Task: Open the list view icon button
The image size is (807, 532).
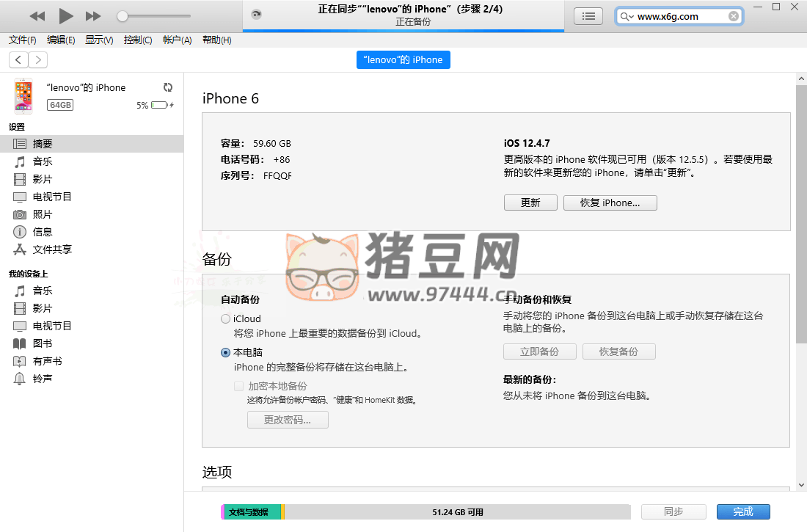Action: coord(588,16)
